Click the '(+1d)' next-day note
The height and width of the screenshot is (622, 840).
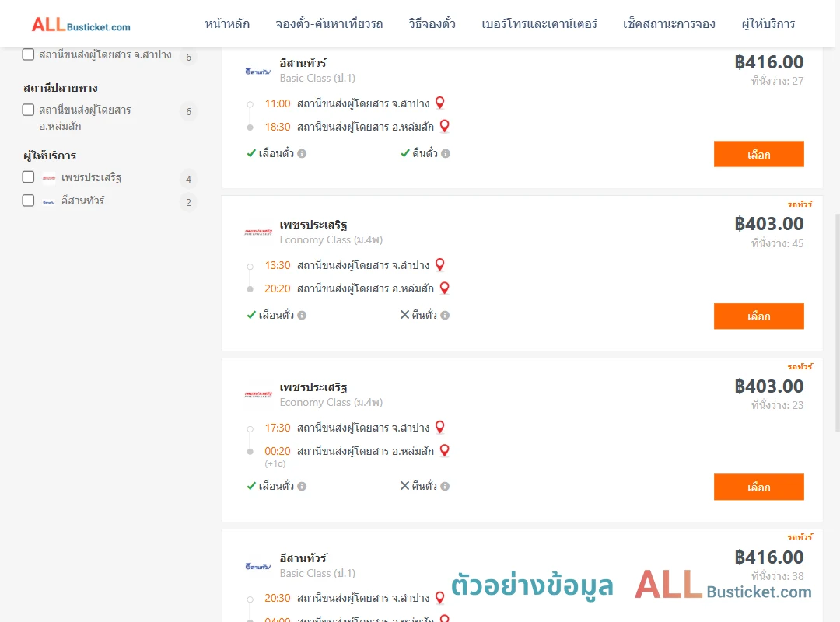[x=275, y=464]
